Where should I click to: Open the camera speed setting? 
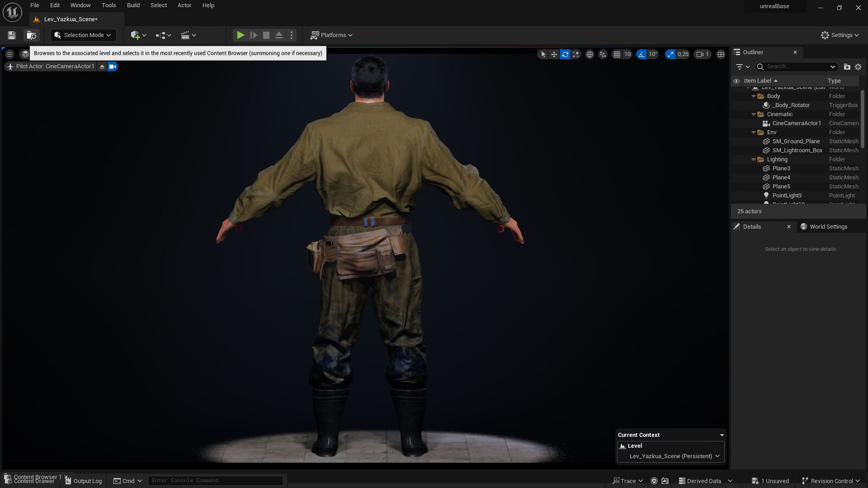coord(703,54)
